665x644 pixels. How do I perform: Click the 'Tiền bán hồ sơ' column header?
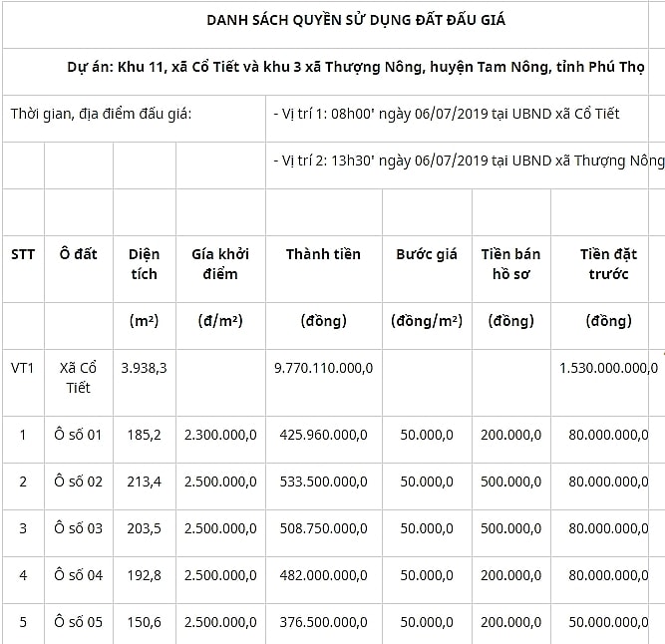click(x=511, y=264)
